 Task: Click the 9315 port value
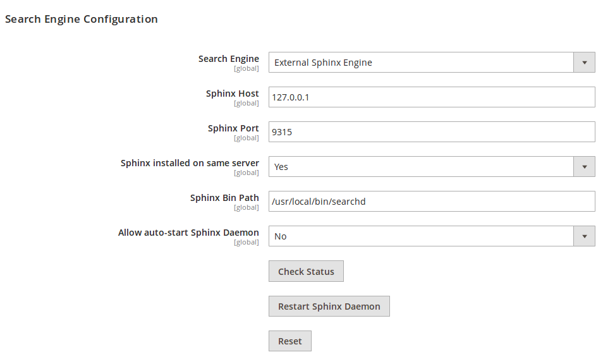click(x=283, y=131)
